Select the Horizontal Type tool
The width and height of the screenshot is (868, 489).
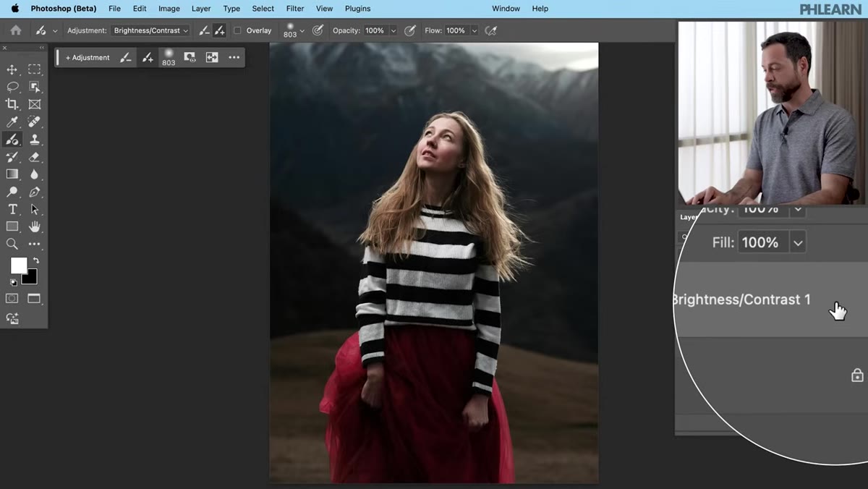point(12,209)
